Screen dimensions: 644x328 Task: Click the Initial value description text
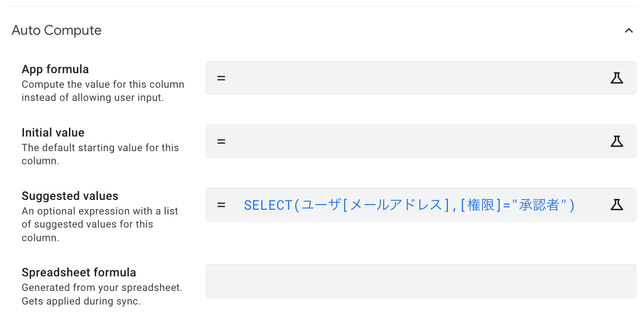(x=100, y=154)
